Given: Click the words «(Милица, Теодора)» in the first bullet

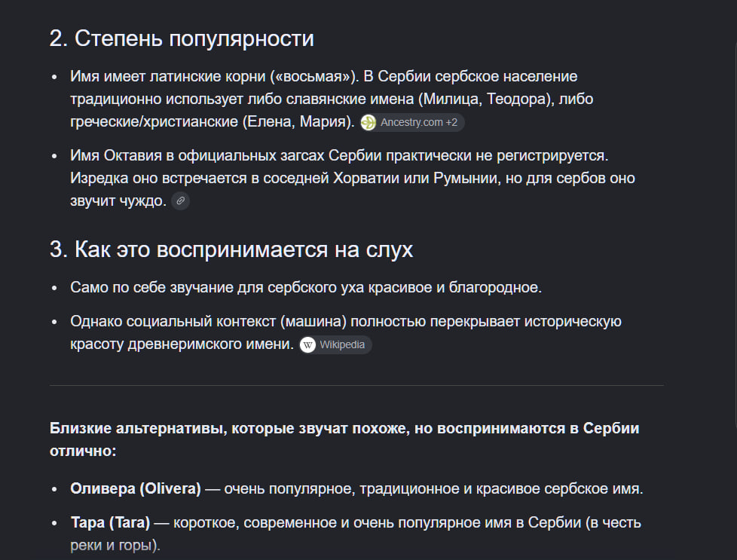Looking at the screenshot, I should tap(486, 99).
